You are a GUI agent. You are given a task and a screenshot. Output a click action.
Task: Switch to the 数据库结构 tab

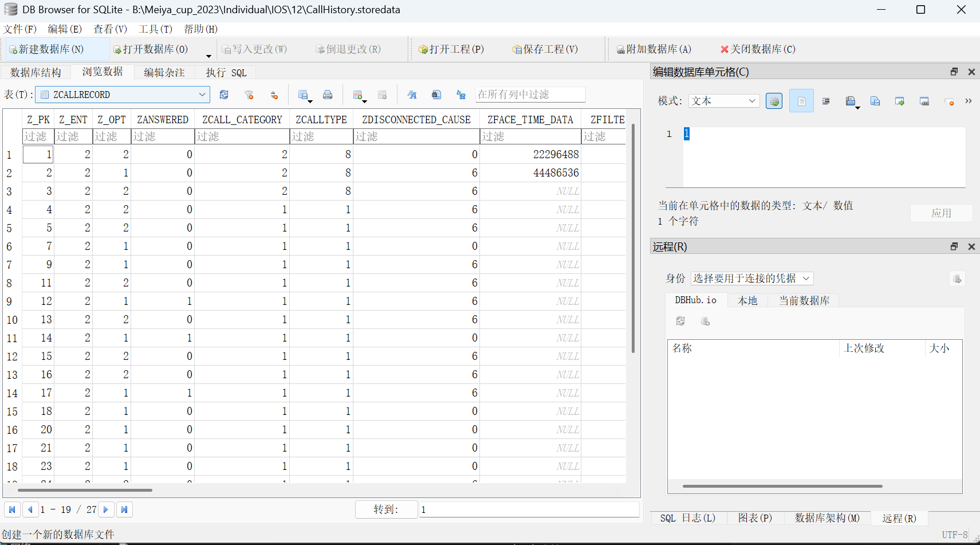pos(36,72)
